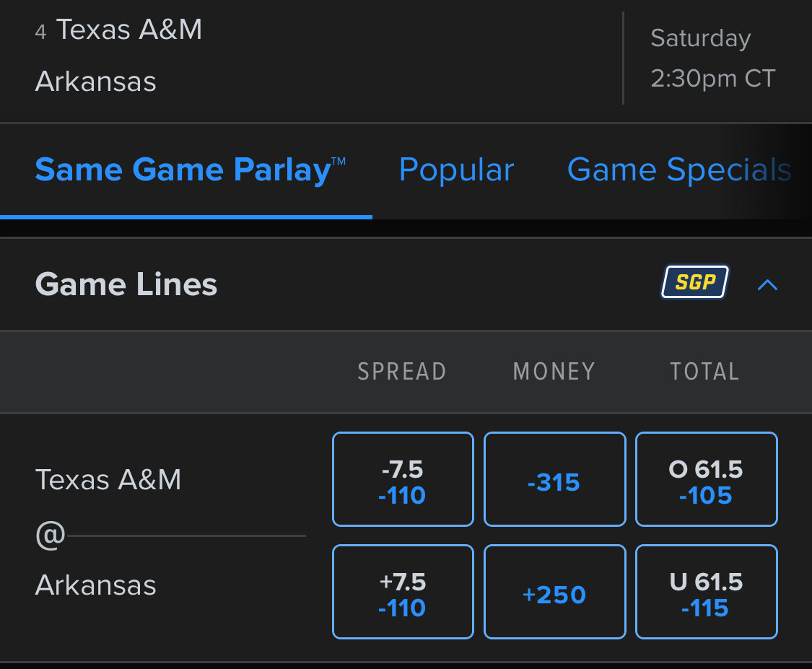Click the MONEY column header

[554, 371]
